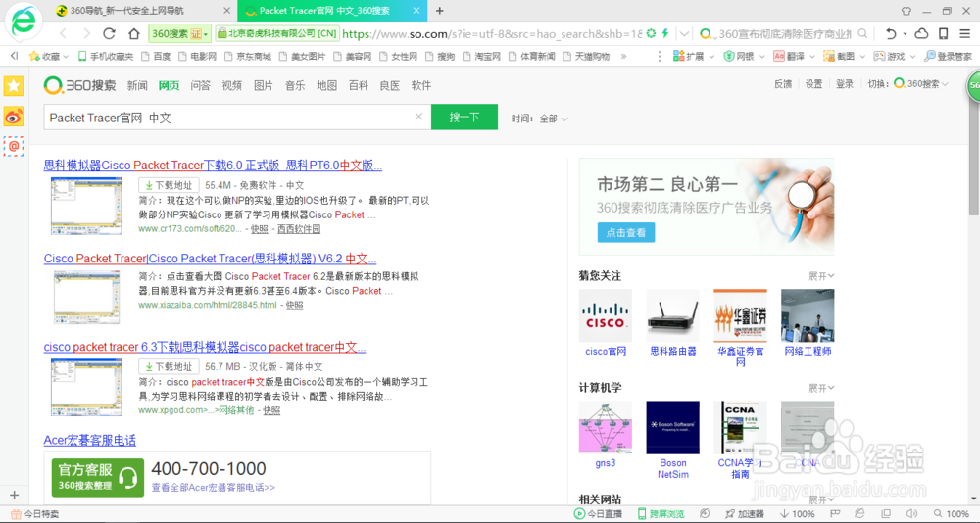Click the star favorites sidebar icon
980x523 pixels.
(x=13, y=85)
